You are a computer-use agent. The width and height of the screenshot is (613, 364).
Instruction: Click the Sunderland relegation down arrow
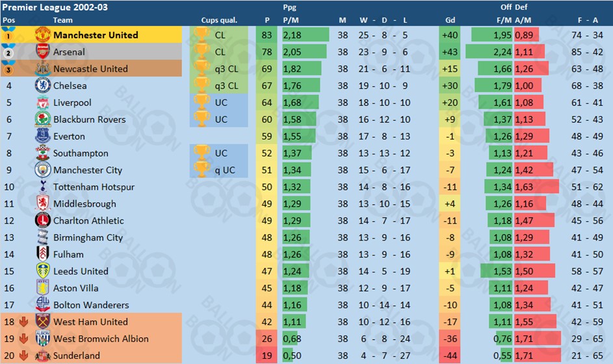(23, 356)
